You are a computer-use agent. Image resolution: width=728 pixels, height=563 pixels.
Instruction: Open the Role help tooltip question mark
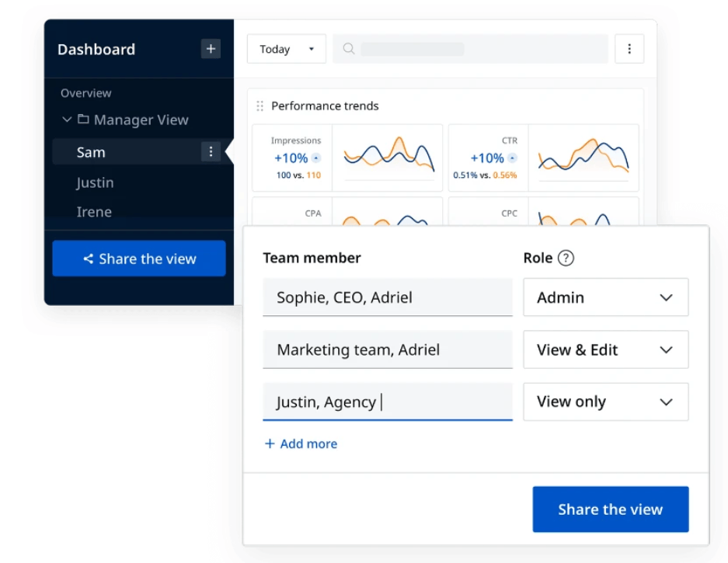[x=565, y=257]
